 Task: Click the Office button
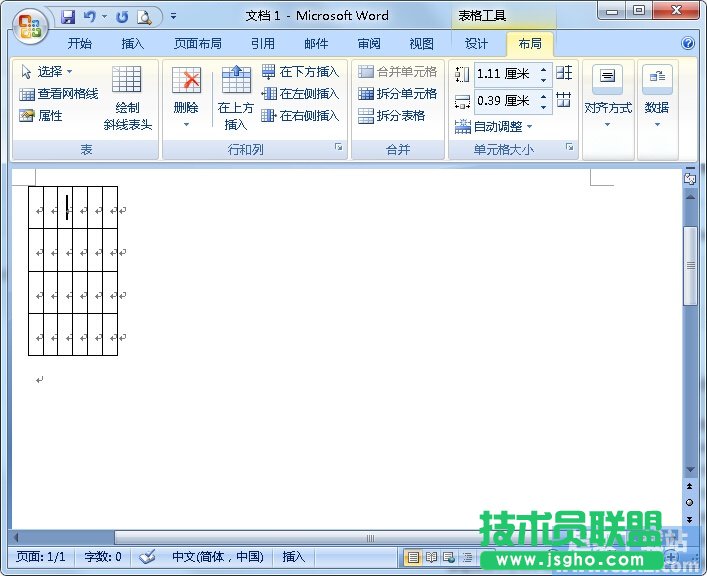point(29,23)
